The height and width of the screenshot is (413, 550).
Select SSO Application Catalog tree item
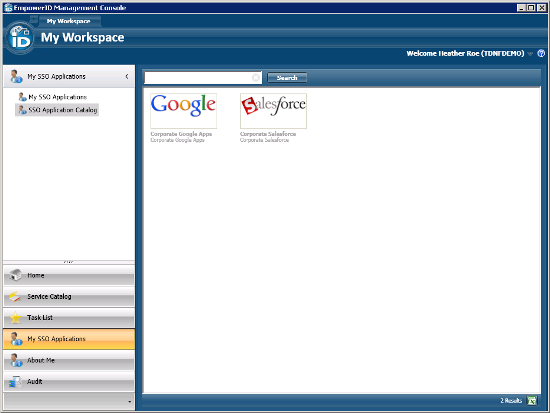58,110
